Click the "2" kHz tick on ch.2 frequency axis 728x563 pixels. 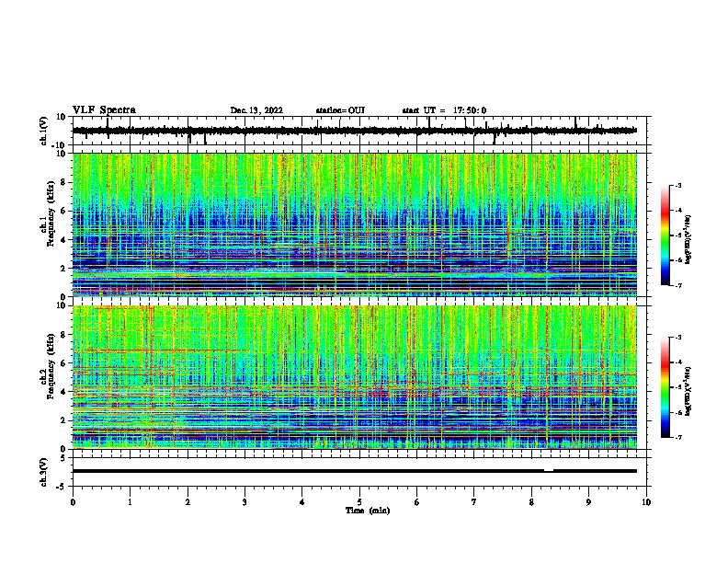pos(63,420)
